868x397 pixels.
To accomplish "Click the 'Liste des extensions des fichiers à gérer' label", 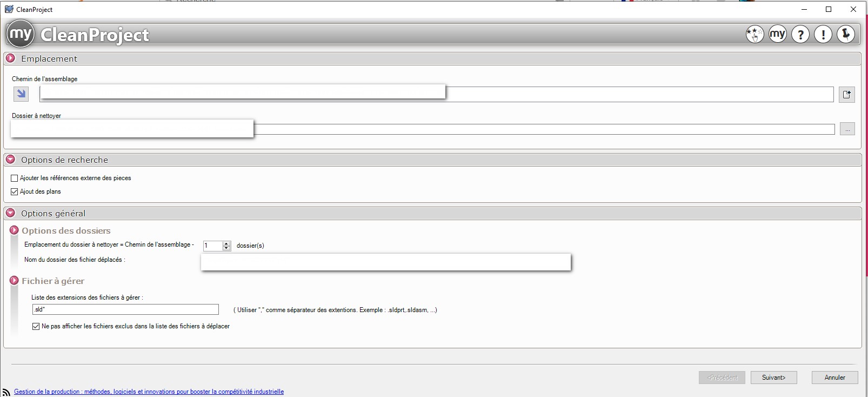I will (87, 297).
